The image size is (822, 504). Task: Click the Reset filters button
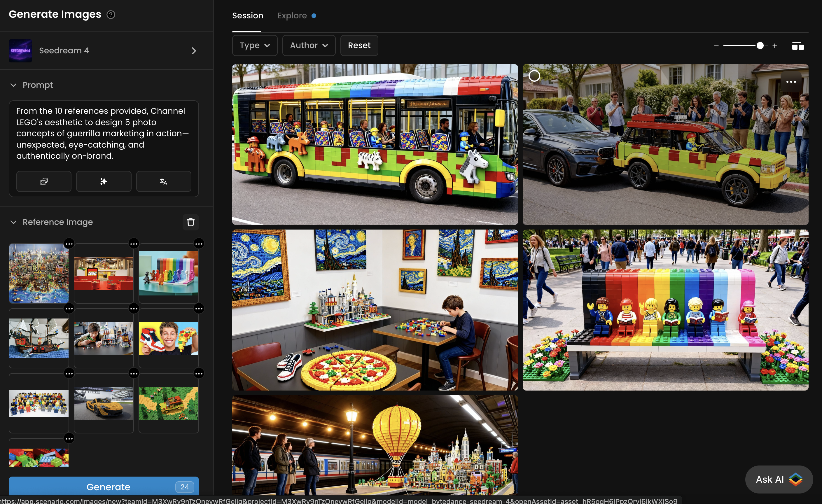(359, 45)
